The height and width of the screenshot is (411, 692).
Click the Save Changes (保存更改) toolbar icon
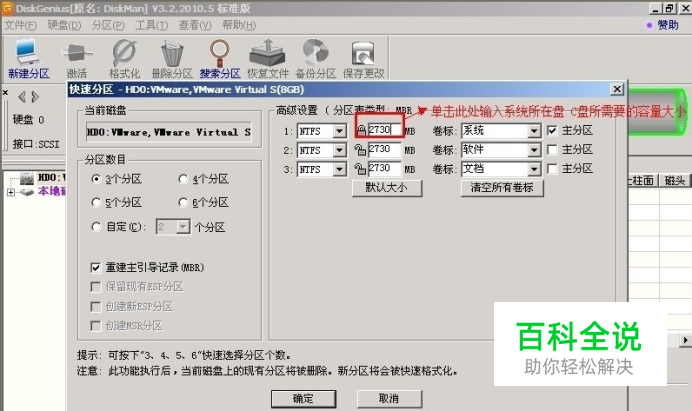(363, 58)
